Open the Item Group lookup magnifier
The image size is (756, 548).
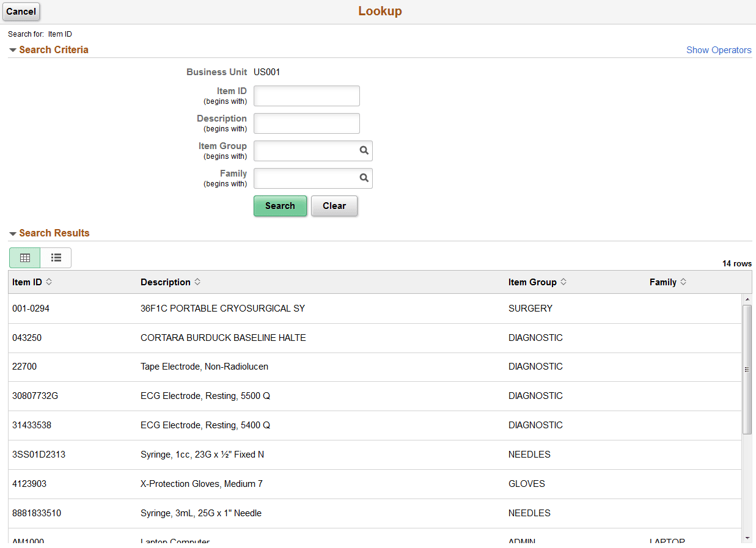pos(364,150)
